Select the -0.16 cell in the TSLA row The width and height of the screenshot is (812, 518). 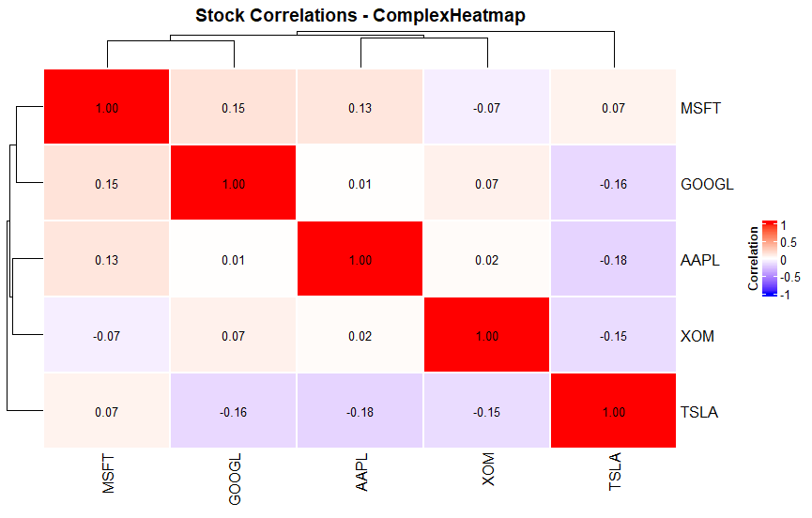tap(233, 412)
